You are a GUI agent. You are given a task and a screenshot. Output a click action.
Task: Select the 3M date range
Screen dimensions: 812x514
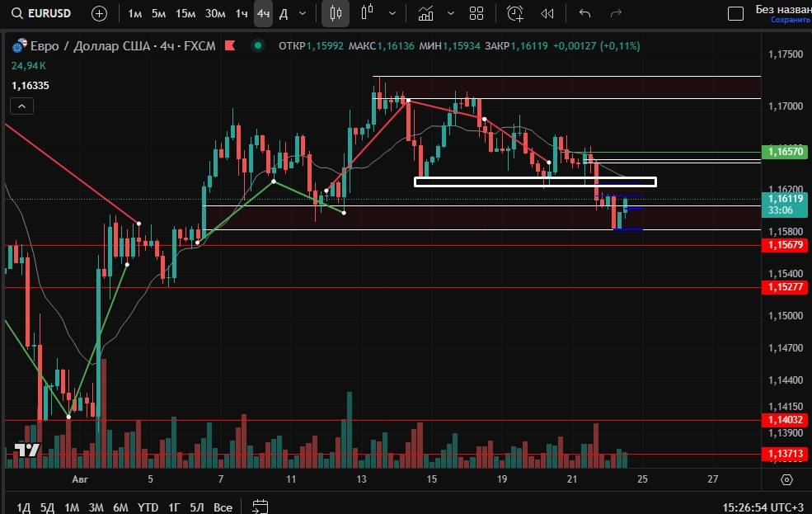(96, 507)
